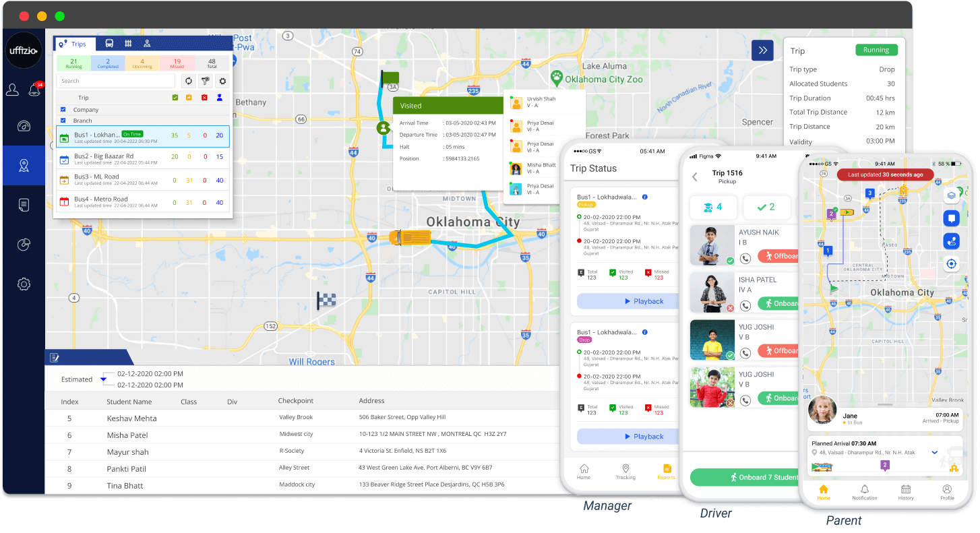Viewport: 980px width, 533px height.
Task: Filter by 4 Upcoming trips
Action: (142, 63)
